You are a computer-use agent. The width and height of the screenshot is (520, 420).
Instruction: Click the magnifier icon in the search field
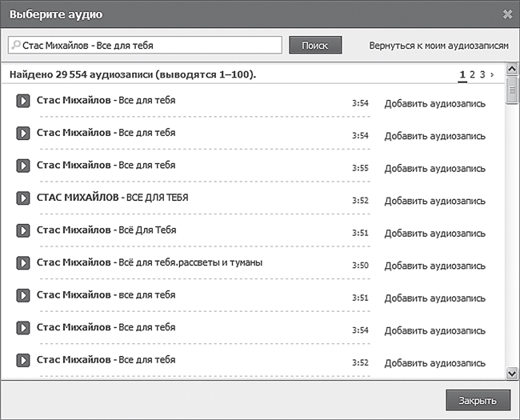[15, 45]
